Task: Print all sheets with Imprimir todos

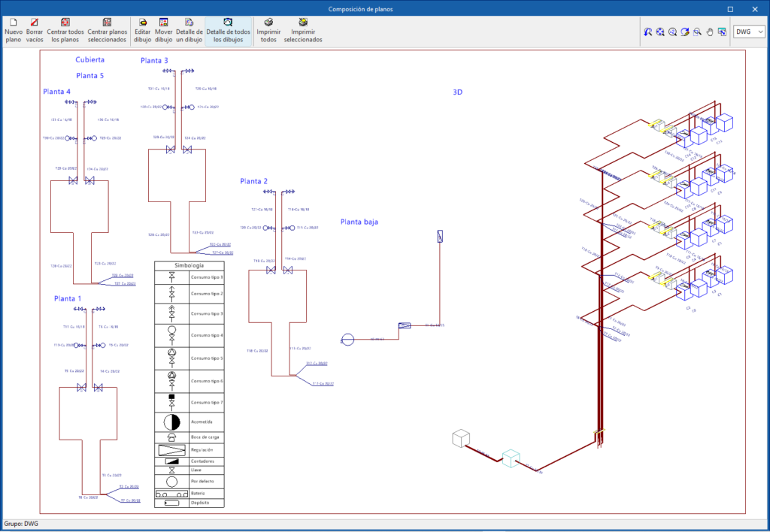Action: point(268,31)
